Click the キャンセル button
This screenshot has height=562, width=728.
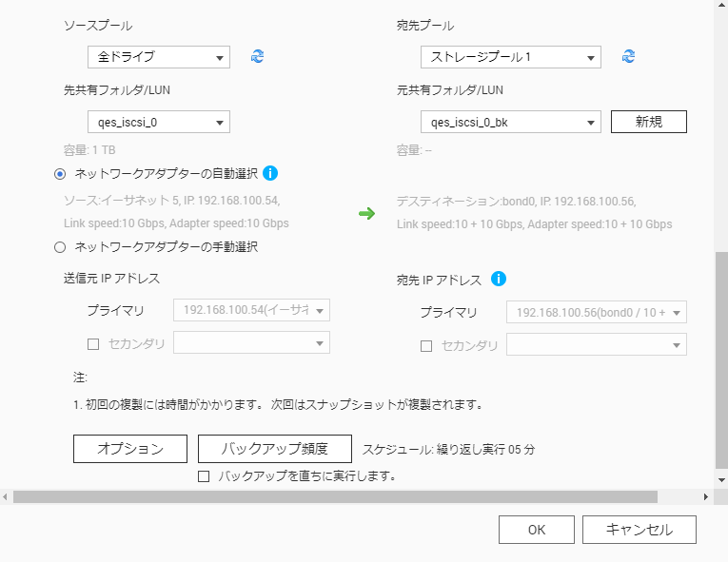pyautogui.click(x=639, y=530)
